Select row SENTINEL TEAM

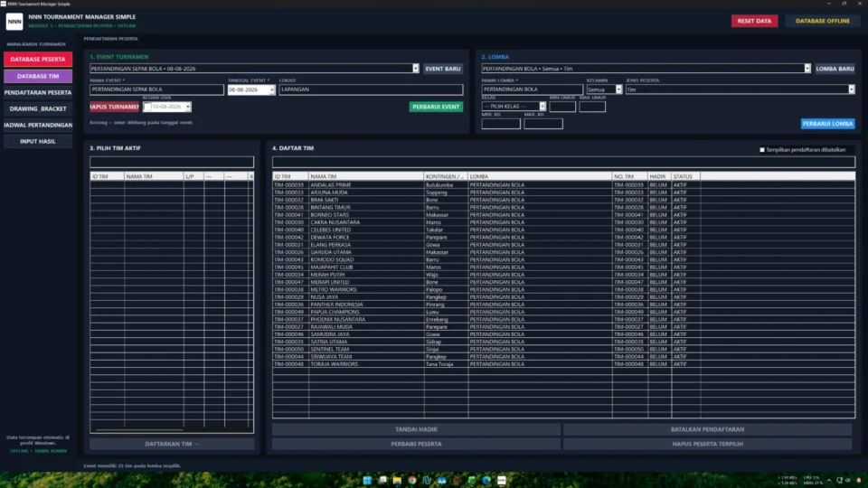pos(563,350)
